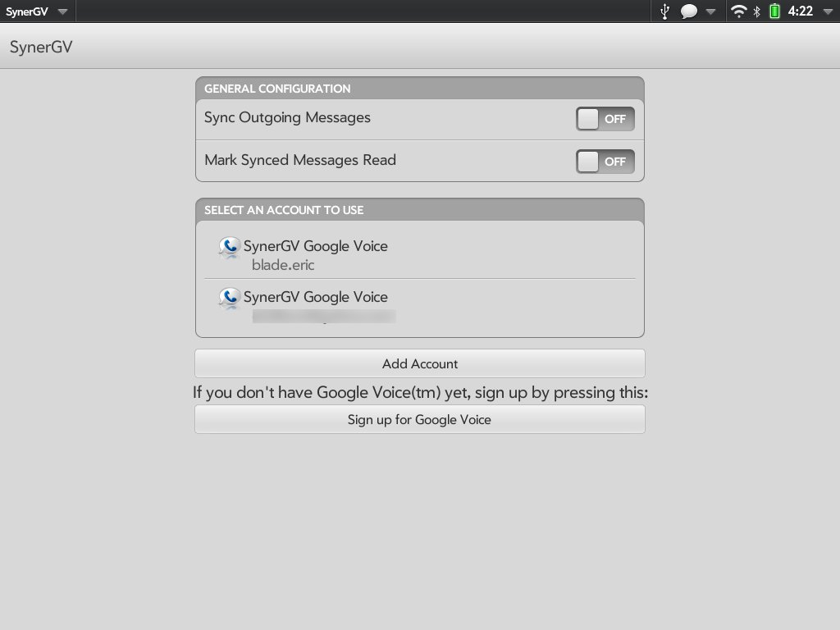Image resolution: width=840 pixels, height=630 pixels.
Task: Click the green battery indicator icon
Action: [x=774, y=11]
